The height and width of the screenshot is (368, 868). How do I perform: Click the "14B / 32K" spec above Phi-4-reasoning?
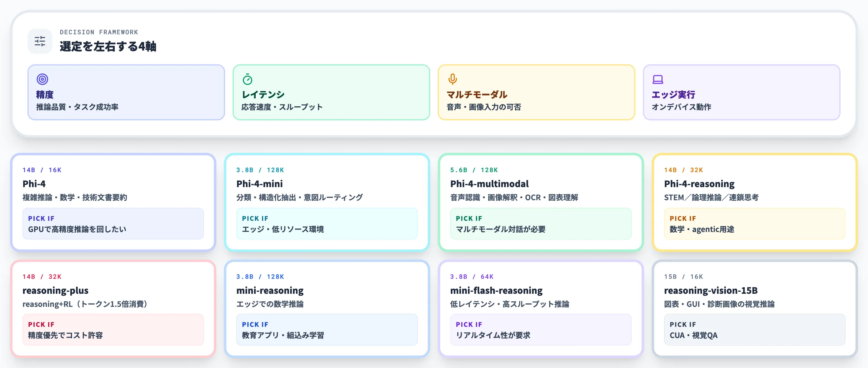684,170
